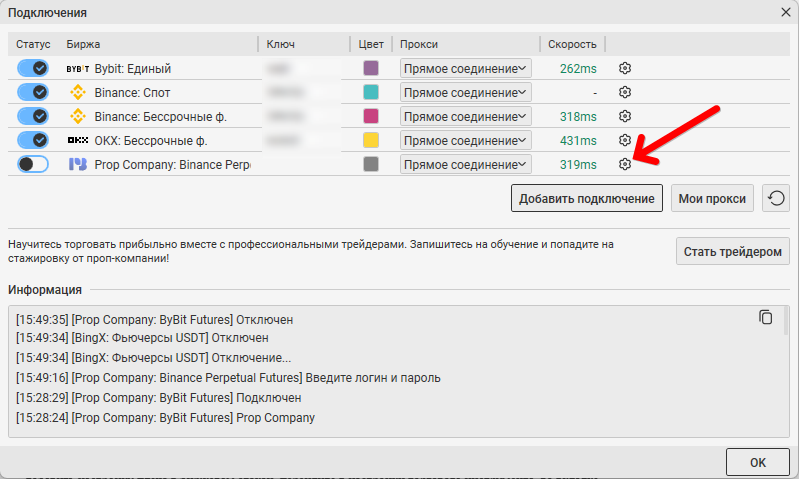
Task: Click the 262ms speed value
Action: pos(578,69)
